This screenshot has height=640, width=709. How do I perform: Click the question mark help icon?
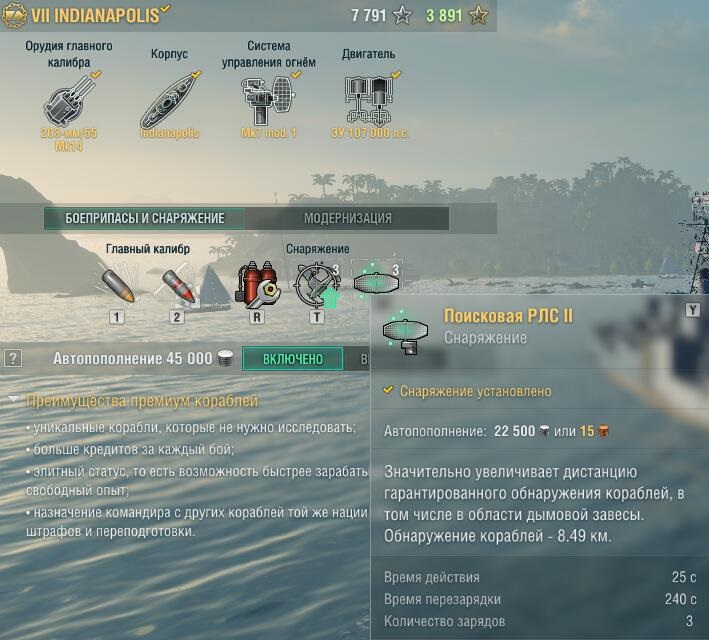[x=13, y=359]
